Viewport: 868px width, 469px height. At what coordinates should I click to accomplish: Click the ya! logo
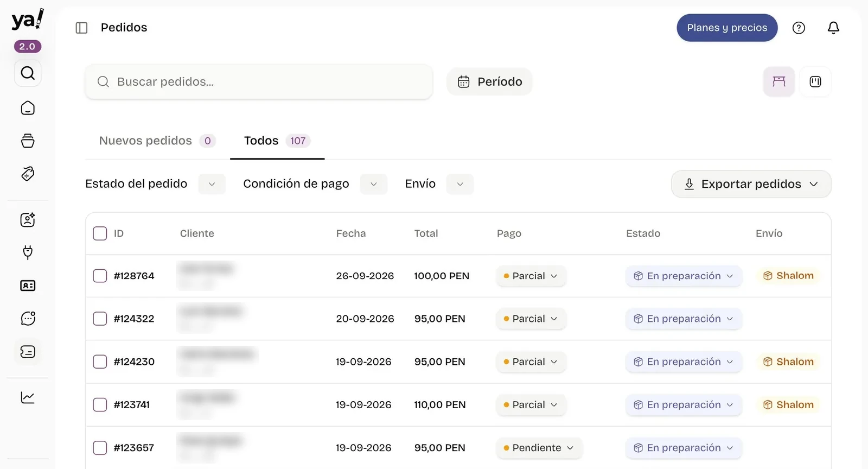point(28,20)
